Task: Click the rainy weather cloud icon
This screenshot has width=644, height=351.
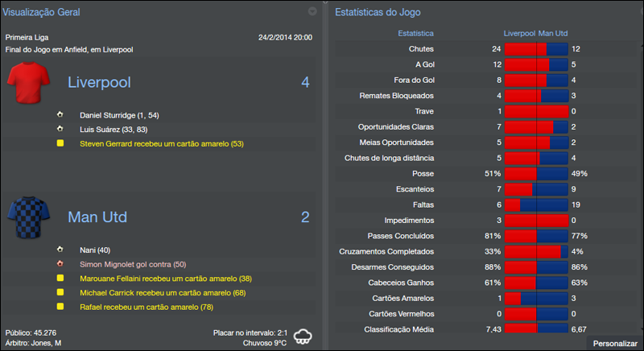Action: pyautogui.click(x=303, y=337)
